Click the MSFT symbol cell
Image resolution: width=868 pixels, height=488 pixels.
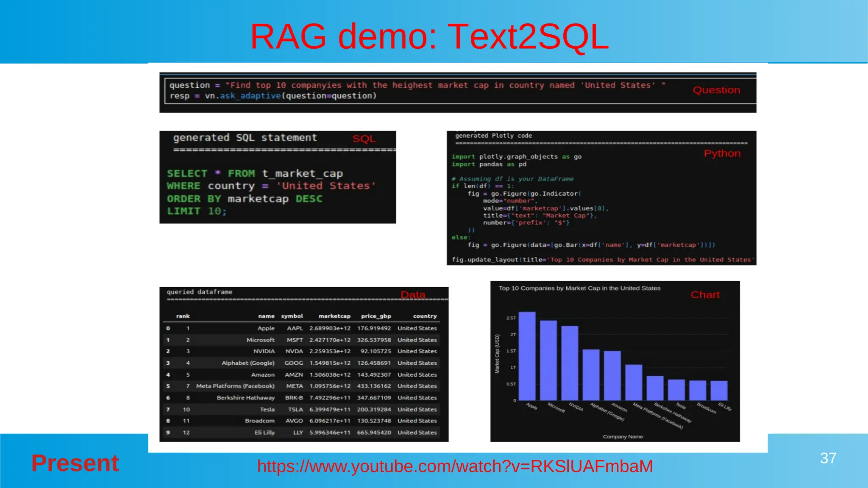click(295, 340)
